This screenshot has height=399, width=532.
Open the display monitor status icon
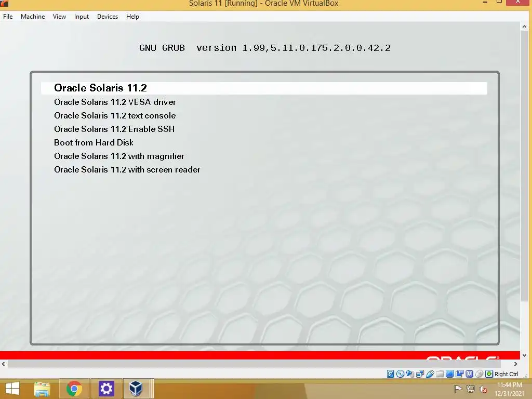449,374
